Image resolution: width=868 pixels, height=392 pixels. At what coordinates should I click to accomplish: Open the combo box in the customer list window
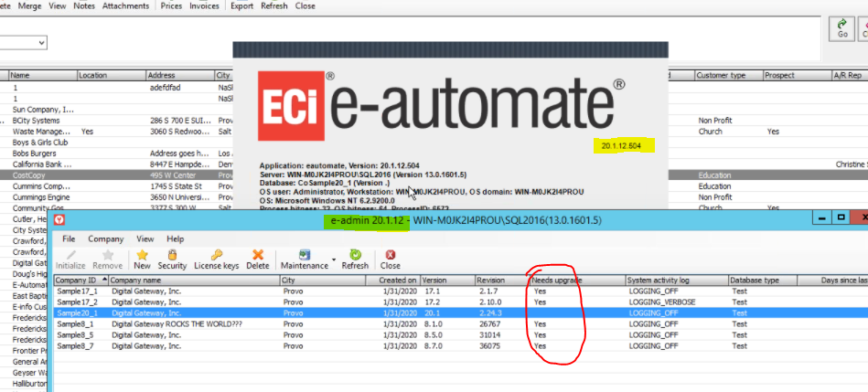tap(42, 43)
